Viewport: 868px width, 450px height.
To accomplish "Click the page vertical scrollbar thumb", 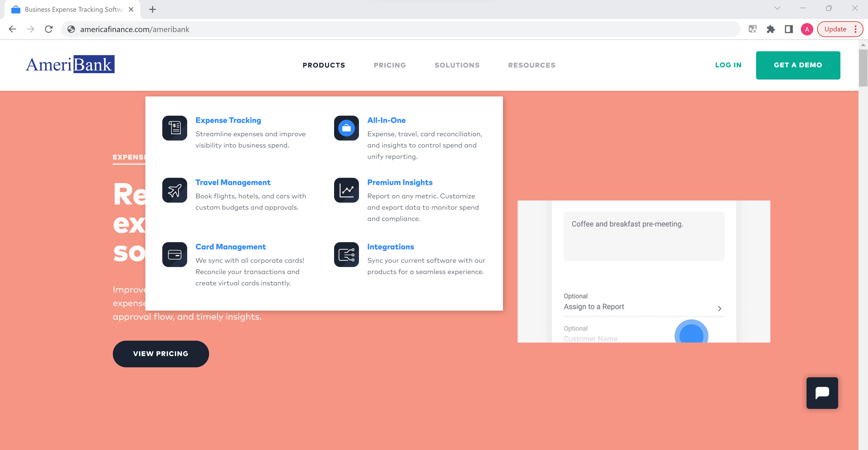I will (863, 67).
